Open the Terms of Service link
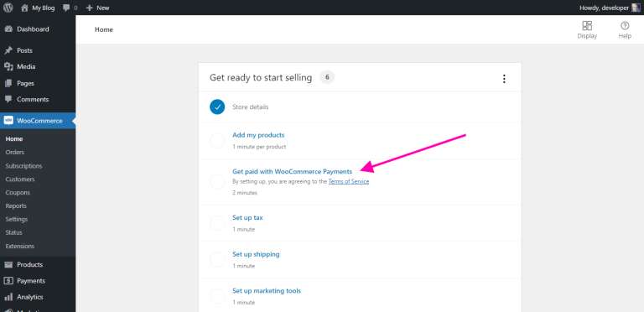Image resolution: width=644 pixels, height=312 pixels. click(349, 181)
